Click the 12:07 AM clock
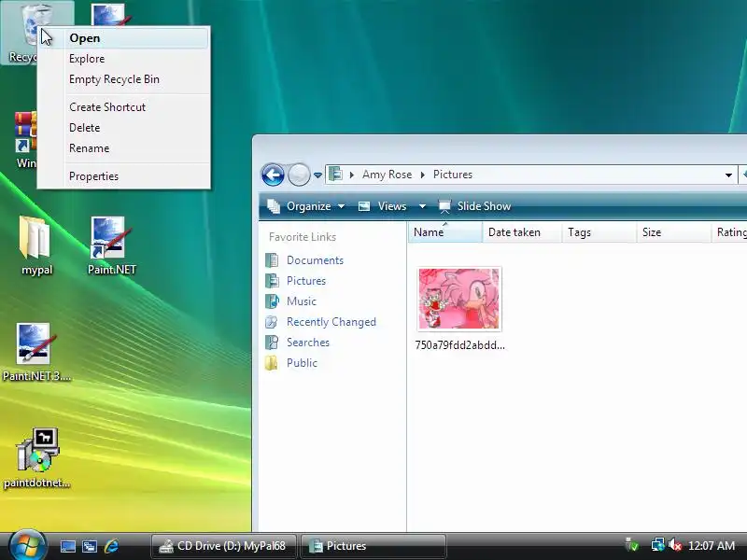 pyautogui.click(x=712, y=546)
